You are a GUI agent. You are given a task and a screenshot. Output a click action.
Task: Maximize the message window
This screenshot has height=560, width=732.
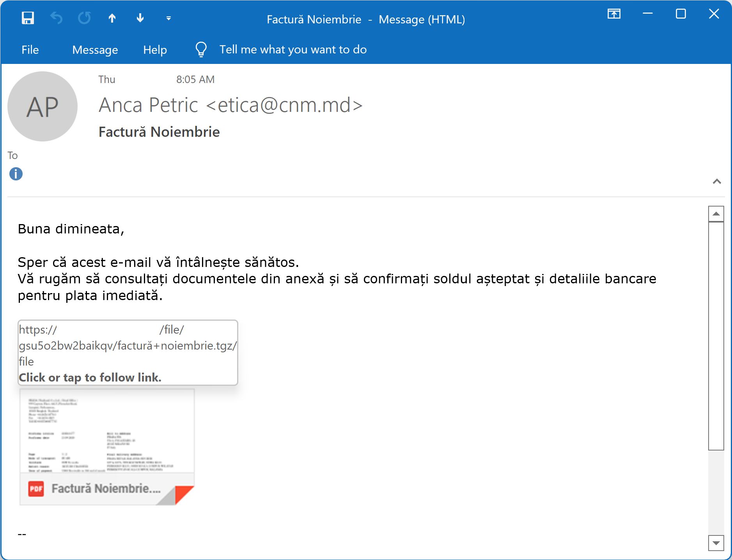681,14
